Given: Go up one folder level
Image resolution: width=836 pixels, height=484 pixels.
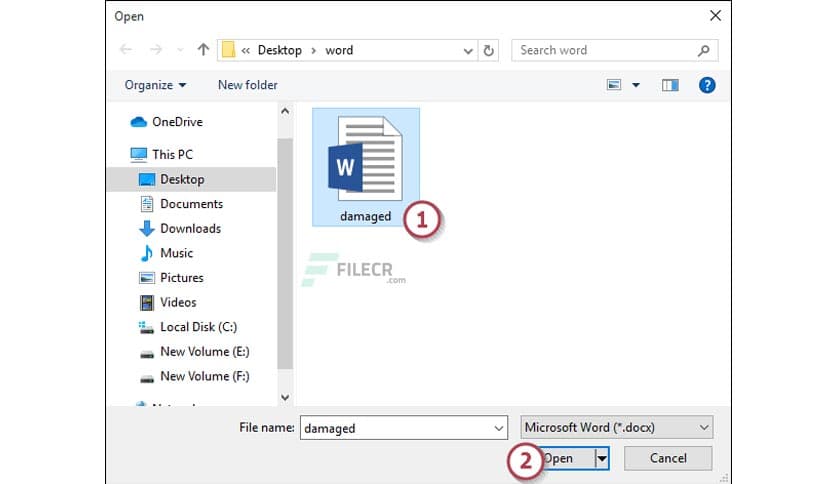Looking at the screenshot, I should click(x=203, y=50).
